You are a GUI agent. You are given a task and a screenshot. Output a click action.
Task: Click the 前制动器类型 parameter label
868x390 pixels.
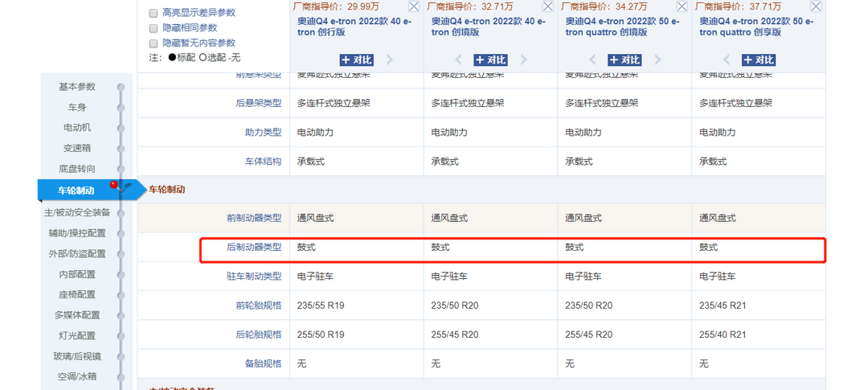coord(254,218)
